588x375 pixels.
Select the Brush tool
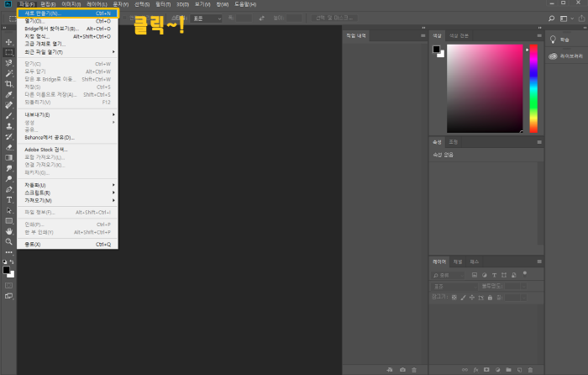point(8,116)
